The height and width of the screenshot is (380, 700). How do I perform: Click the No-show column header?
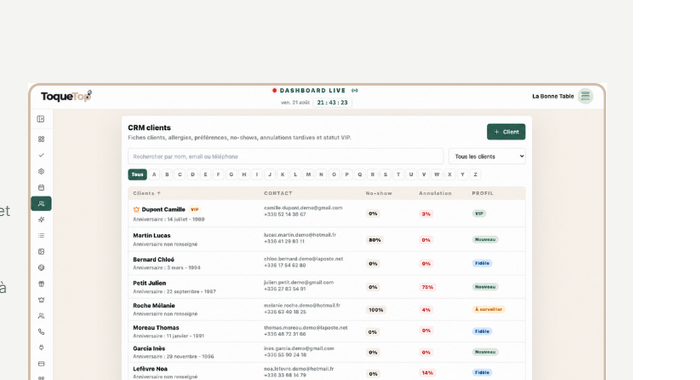(379, 193)
